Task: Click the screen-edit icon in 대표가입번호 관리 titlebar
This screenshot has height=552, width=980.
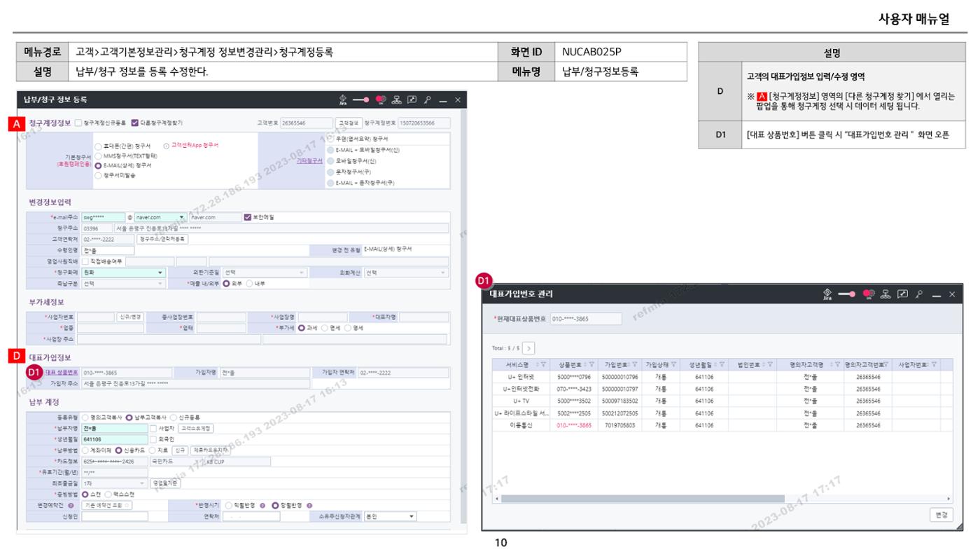Action: (x=902, y=294)
